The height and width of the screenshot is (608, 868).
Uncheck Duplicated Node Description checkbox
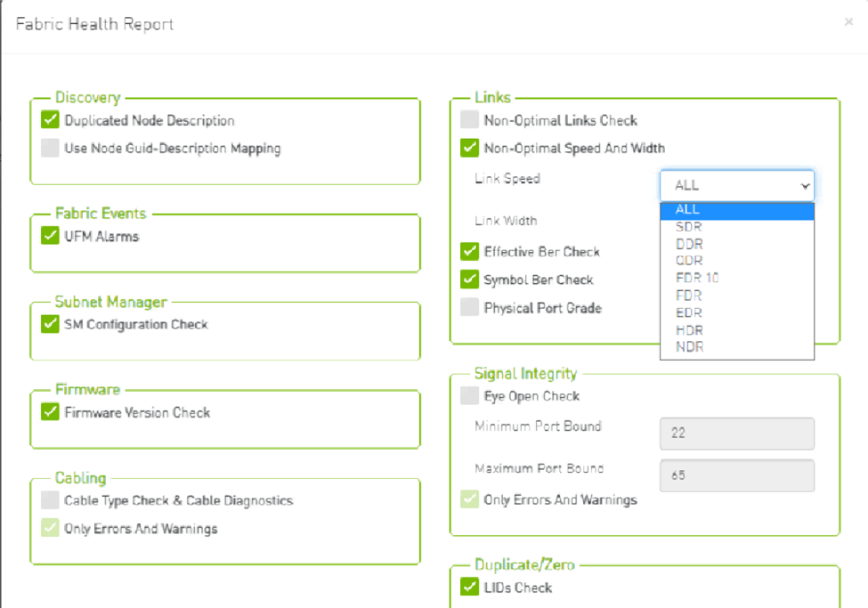tap(50, 120)
